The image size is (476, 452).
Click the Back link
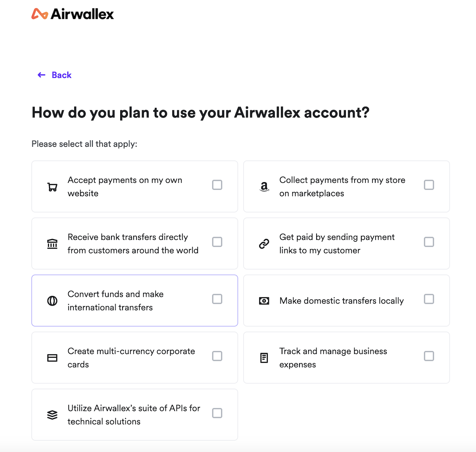tap(54, 75)
